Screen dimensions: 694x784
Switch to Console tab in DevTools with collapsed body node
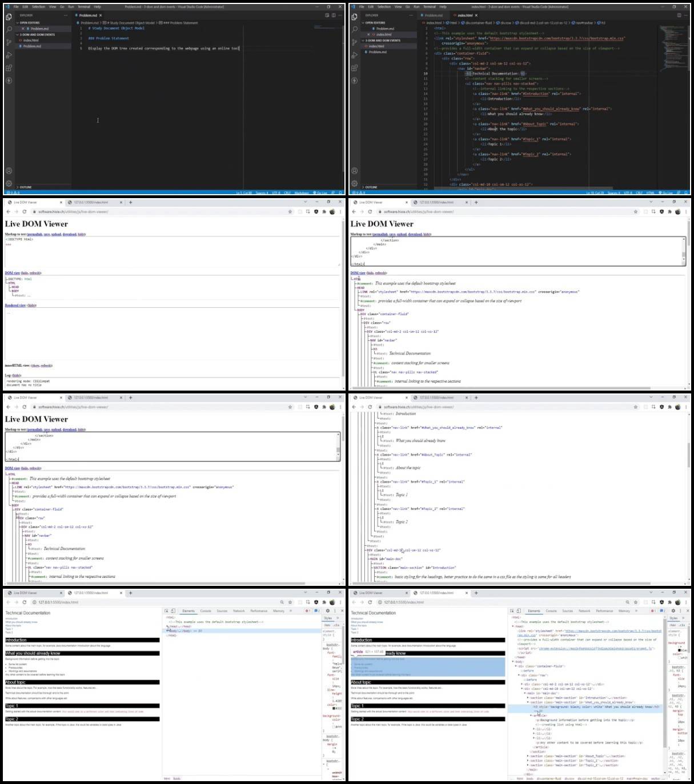click(206, 610)
